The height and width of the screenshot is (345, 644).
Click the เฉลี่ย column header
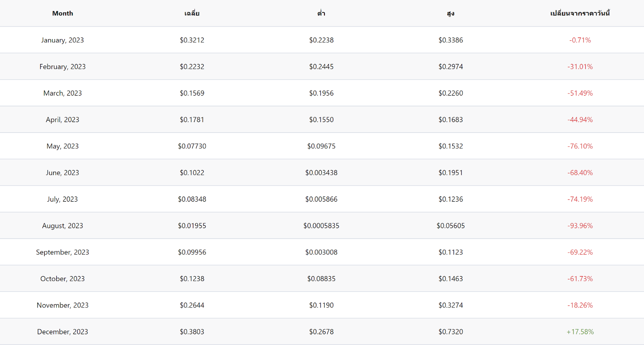point(192,13)
